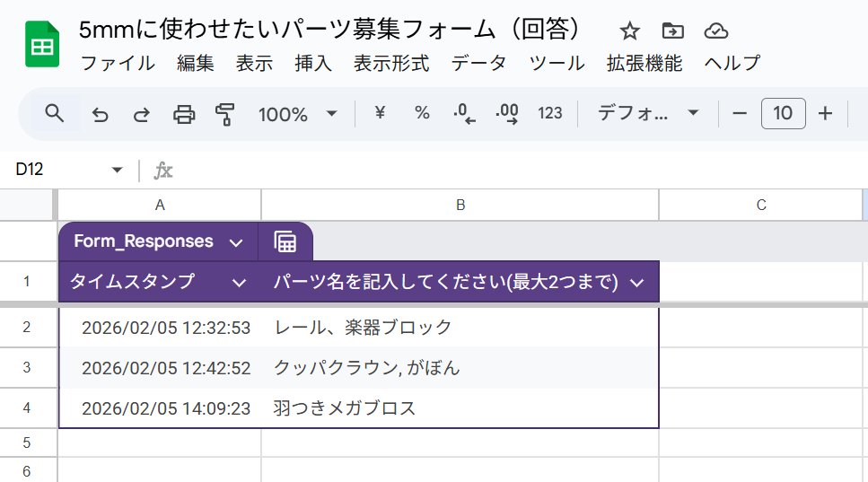Open the タイムスタンプ column dropdown
Image resolution: width=868 pixels, height=482 pixels.
point(239,283)
